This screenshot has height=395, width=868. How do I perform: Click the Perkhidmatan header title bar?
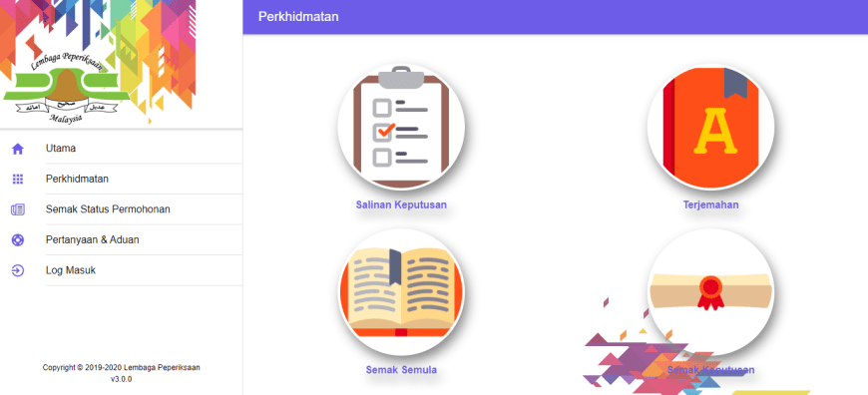coord(556,17)
